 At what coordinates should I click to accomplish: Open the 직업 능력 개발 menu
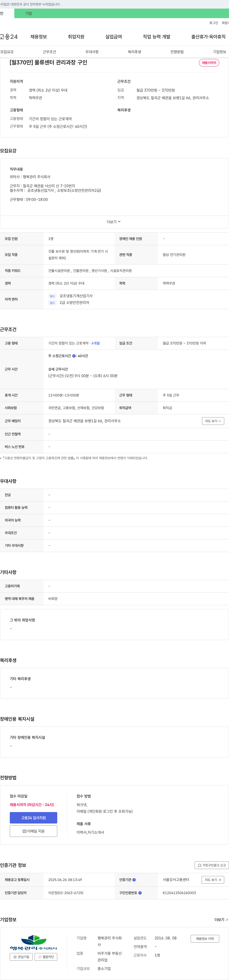pyautogui.click(x=156, y=36)
